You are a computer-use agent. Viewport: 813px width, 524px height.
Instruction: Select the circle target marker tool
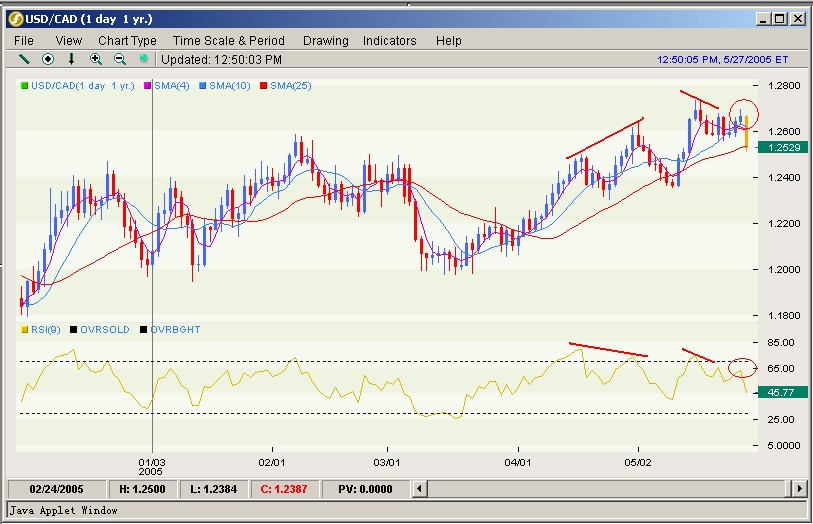point(48,59)
